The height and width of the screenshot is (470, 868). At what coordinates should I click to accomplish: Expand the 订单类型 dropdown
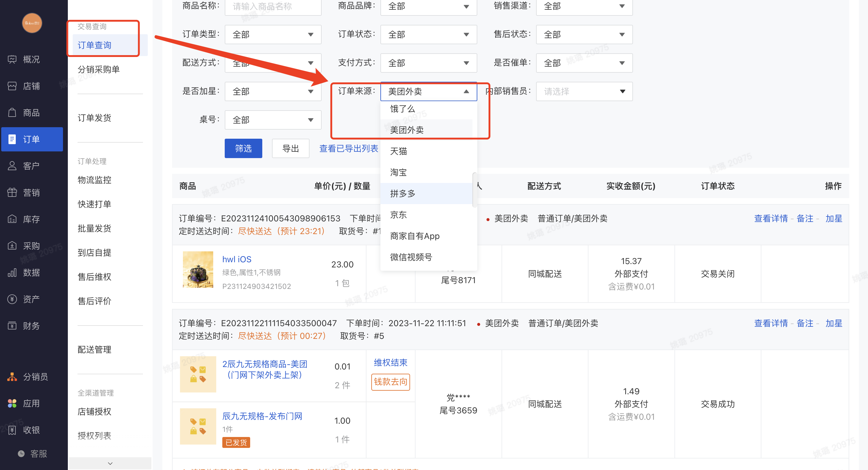pyautogui.click(x=273, y=34)
